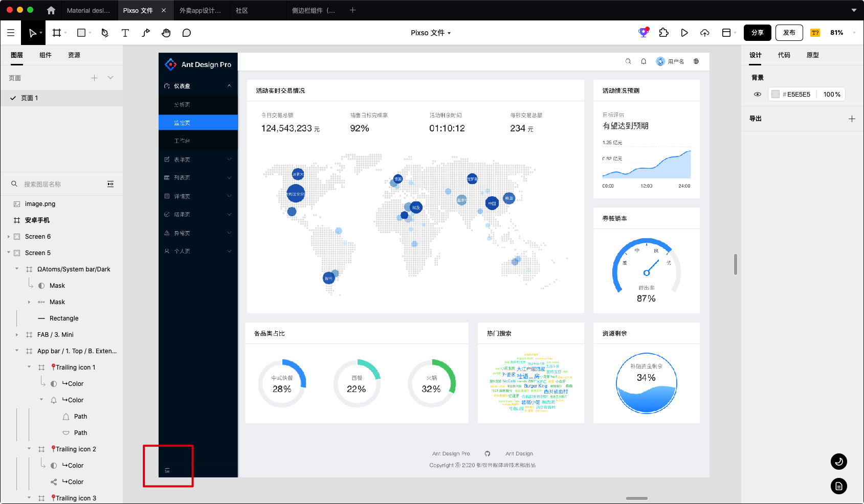The width and height of the screenshot is (864, 504).
Task: Add export setting with plus icon
Action: click(852, 119)
